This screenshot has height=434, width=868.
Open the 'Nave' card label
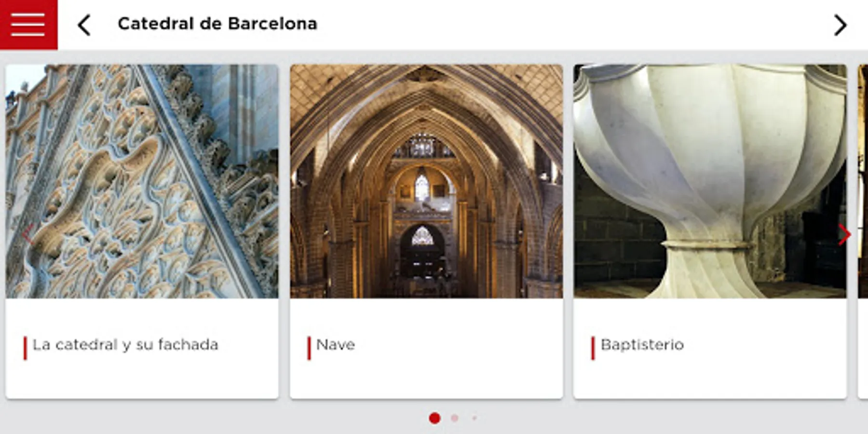click(336, 345)
